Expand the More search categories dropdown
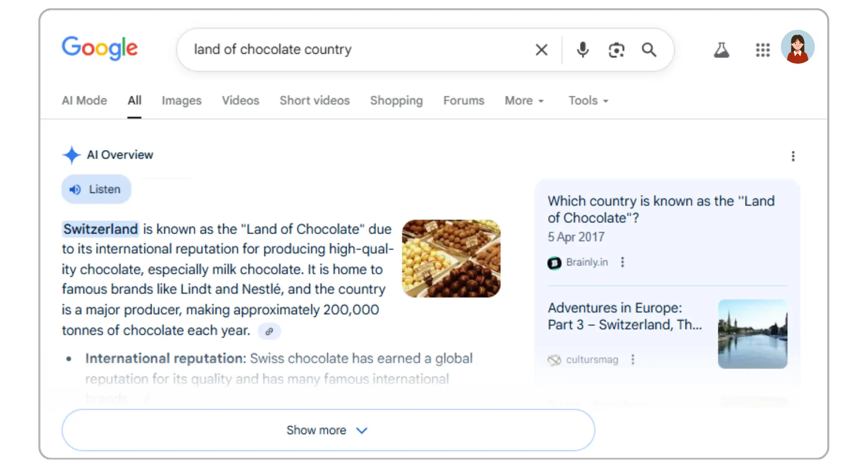The image size is (868, 469). pos(524,100)
